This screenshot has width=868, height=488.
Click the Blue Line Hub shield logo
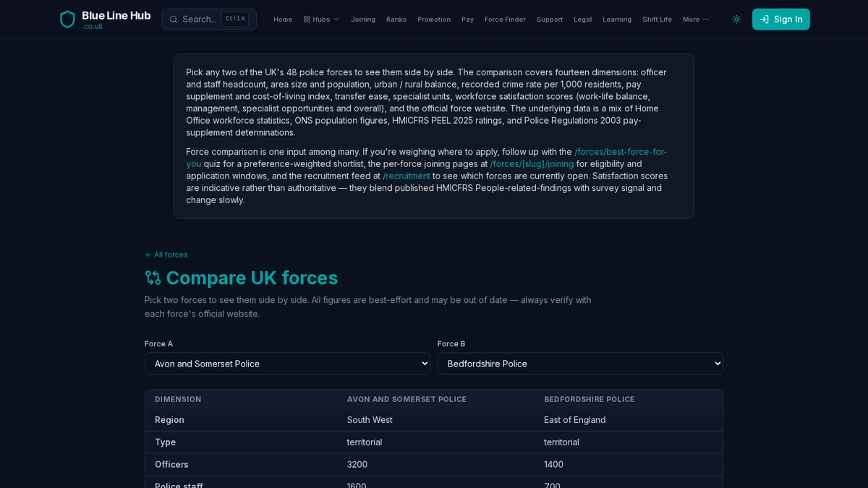[x=67, y=20]
